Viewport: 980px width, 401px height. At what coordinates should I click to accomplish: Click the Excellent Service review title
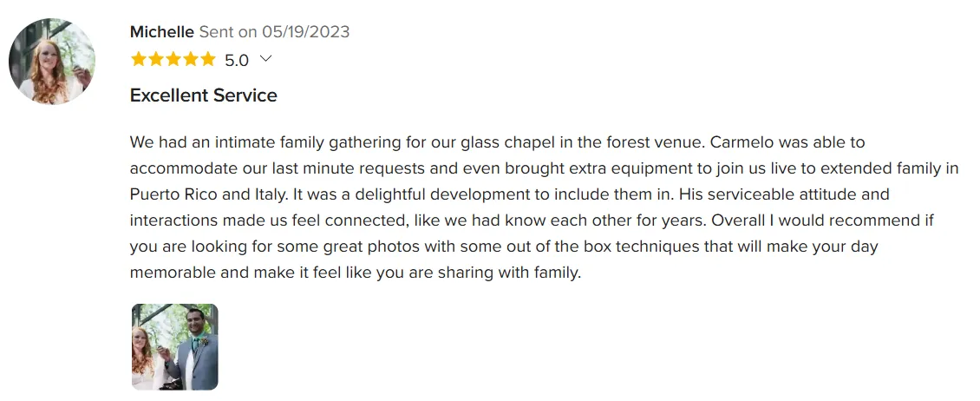pyautogui.click(x=204, y=95)
